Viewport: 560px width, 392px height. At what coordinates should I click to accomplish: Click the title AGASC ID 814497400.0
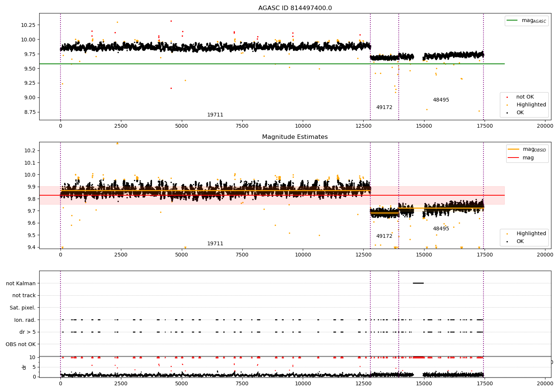[x=295, y=8]
